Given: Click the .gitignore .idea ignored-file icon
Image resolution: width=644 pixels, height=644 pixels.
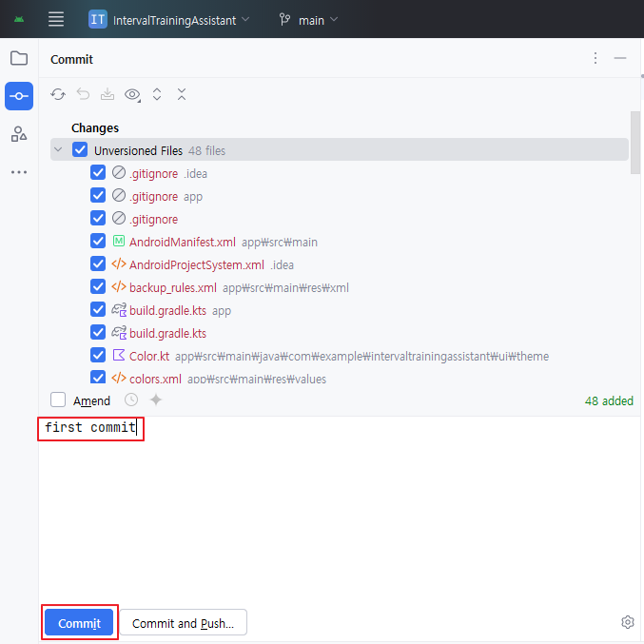Looking at the screenshot, I should tap(119, 172).
